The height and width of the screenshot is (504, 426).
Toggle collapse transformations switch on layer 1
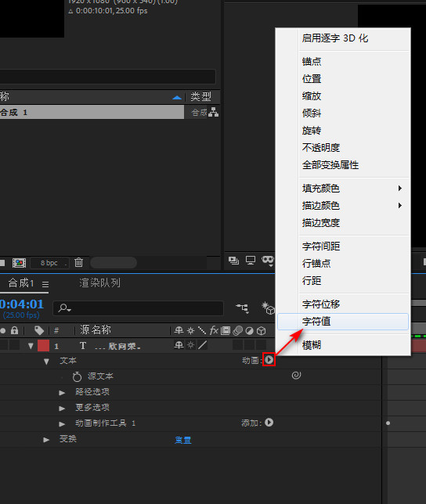coord(190,346)
